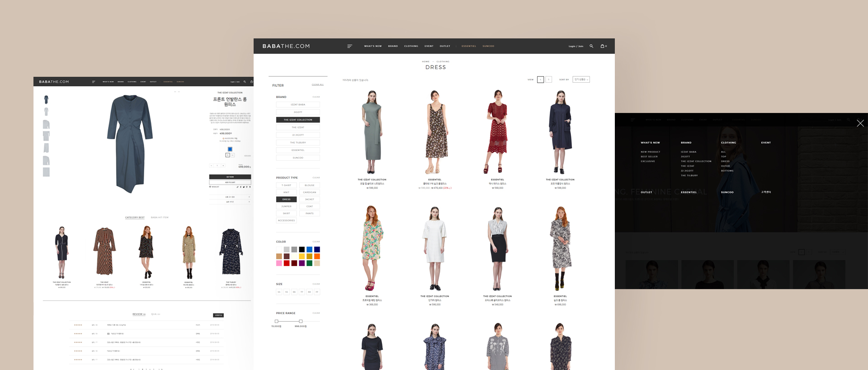Toggle THE TILBURY brand filter
The width and height of the screenshot is (868, 370).
pos(298,143)
